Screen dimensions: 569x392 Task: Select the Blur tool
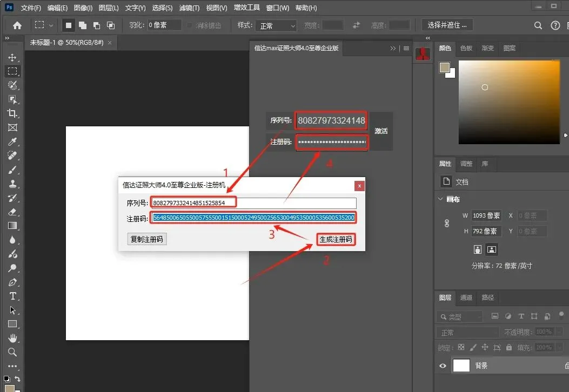tap(12, 240)
